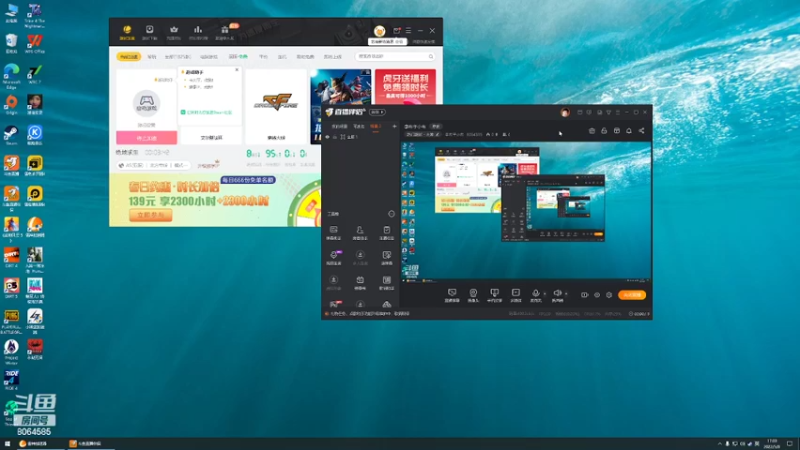Viewport: 800px width, 450px height.
Task: Open the Windows Start button
Action: pyautogui.click(x=7, y=444)
